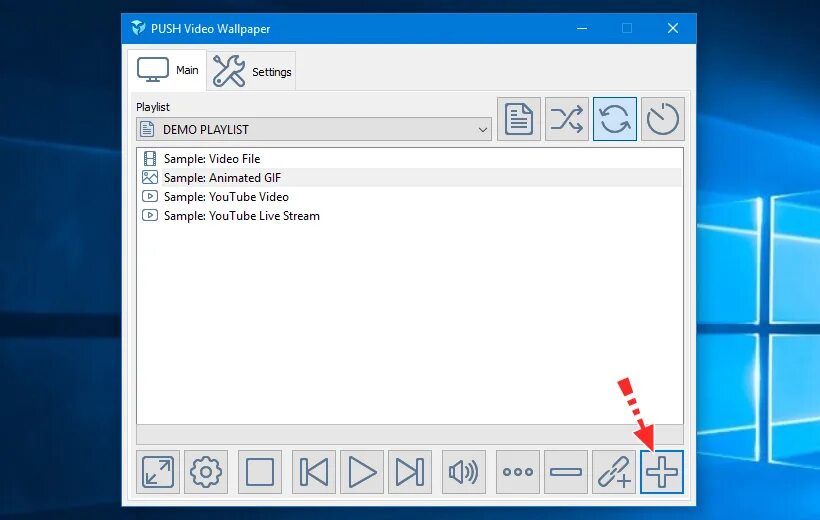This screenshot has height=520, width=820.
Task: Click the Add URL link button
Action: [x=614, y=472]
